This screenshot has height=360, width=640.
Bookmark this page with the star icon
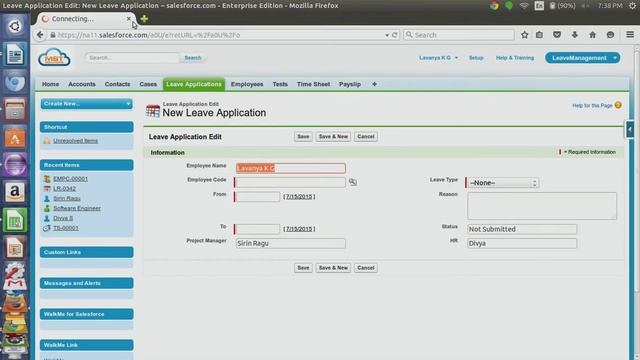point(524,35)
